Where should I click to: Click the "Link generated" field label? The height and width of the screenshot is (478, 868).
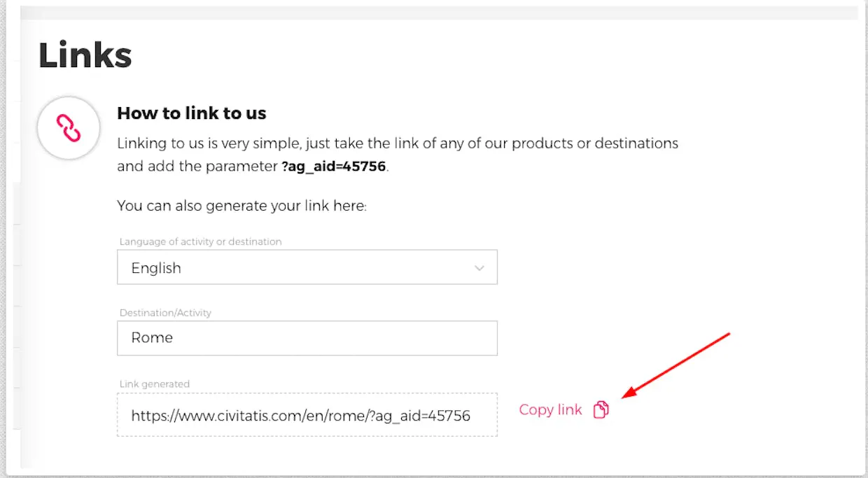tap(154, 384)
